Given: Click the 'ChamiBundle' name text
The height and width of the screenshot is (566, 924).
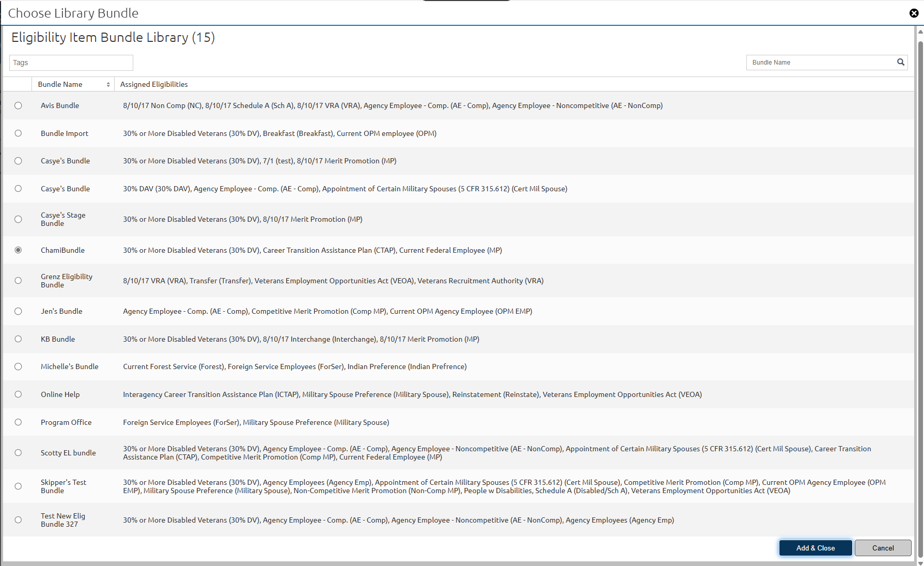Looking at the screenshot, I should point(62,250).
